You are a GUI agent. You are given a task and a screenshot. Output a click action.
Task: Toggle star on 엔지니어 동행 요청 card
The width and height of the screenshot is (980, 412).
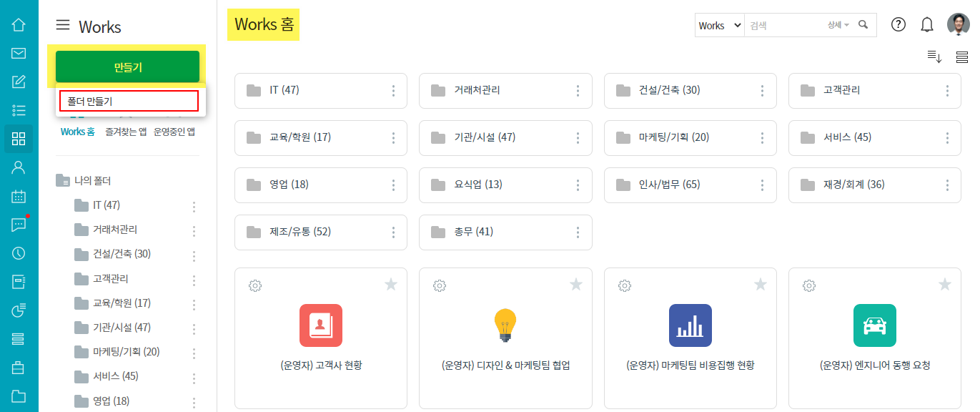(x=945, y=285)
